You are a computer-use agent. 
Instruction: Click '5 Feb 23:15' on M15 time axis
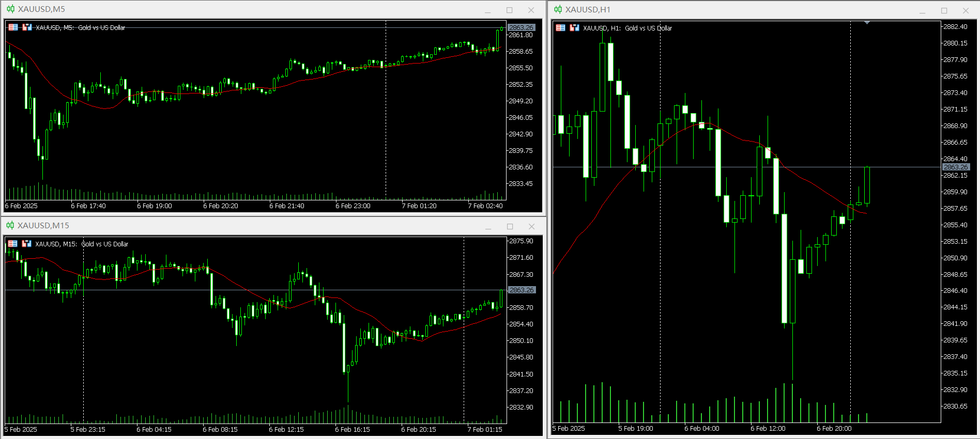click(x=88, y=430)
